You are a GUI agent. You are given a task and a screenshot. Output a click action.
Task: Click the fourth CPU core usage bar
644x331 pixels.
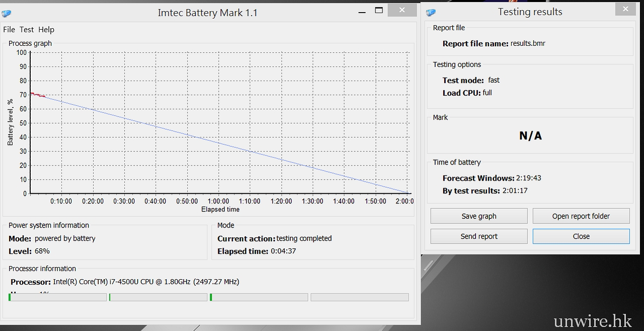(x=359, y=297)
